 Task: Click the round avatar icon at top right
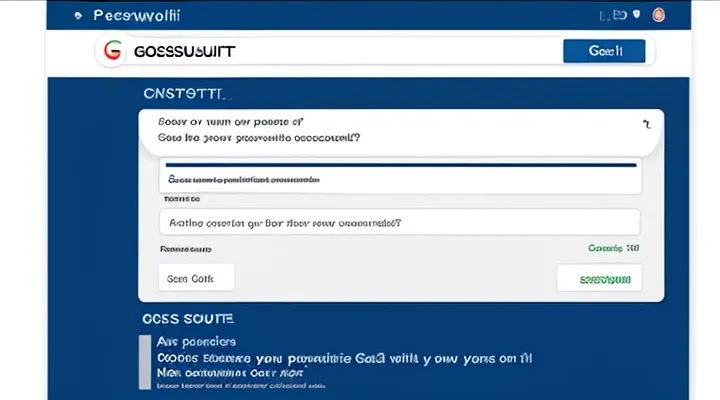[x=658, y=16]
